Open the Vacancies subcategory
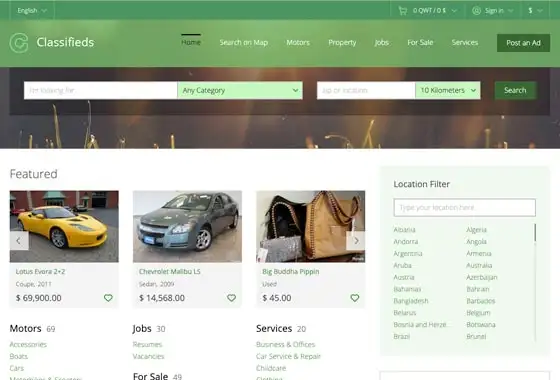The height and width of the screenshot is (380, 560). pos(149,356)
